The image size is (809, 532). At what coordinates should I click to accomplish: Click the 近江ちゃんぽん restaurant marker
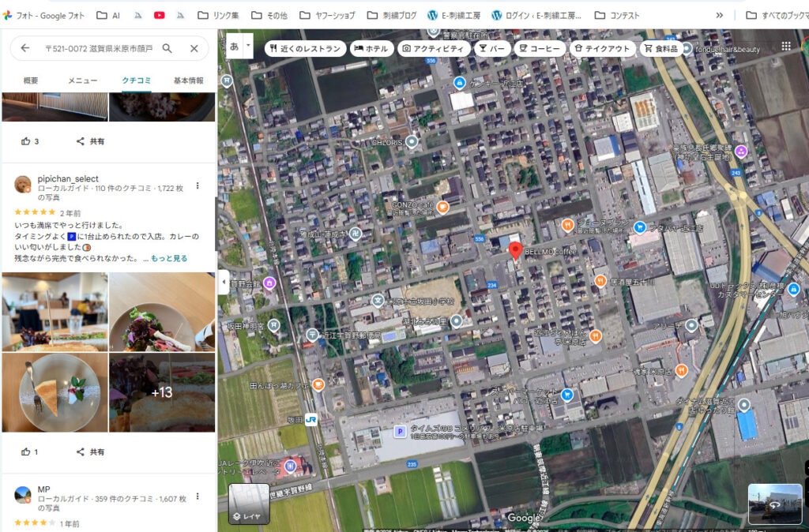coord(595,336)
